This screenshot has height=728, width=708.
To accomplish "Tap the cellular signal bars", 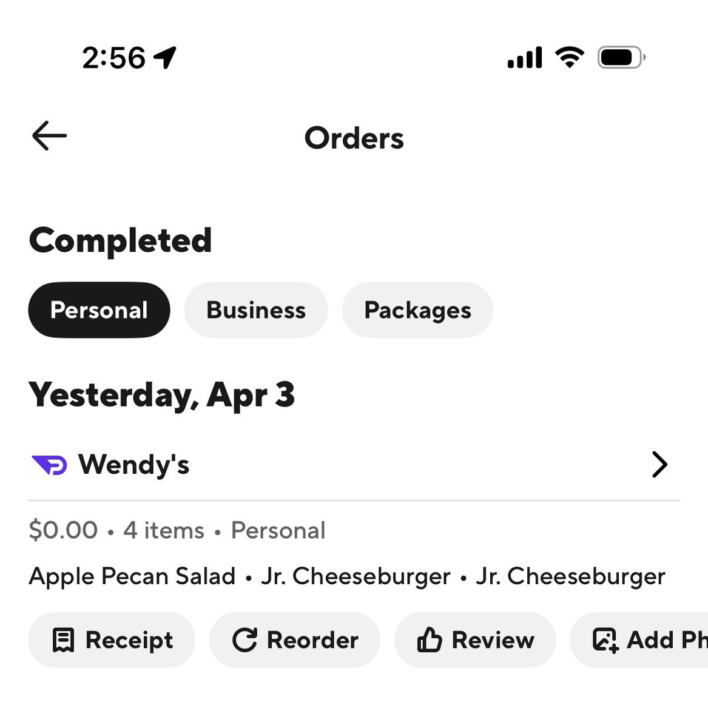I will tap(525, 58).
